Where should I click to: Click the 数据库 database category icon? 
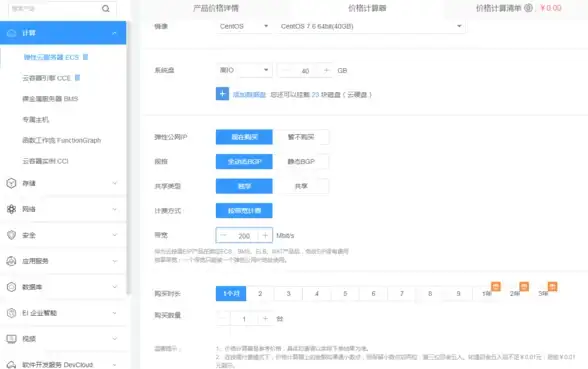12,287
